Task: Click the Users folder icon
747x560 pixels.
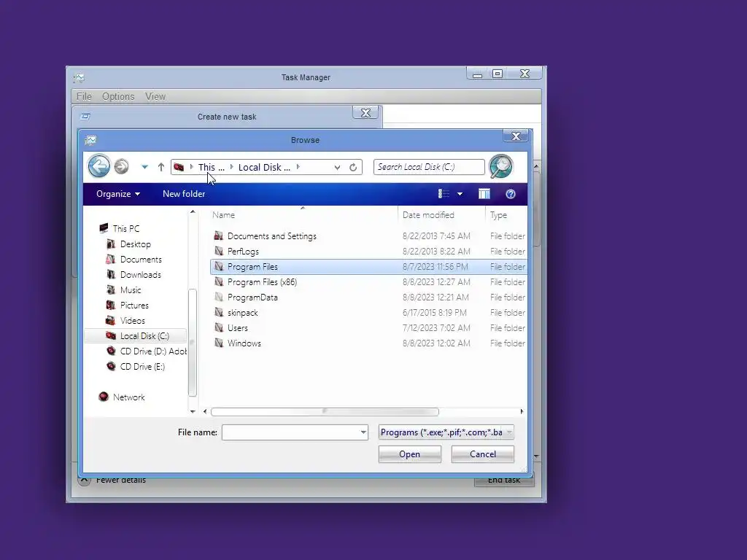Action: [219, 327]
